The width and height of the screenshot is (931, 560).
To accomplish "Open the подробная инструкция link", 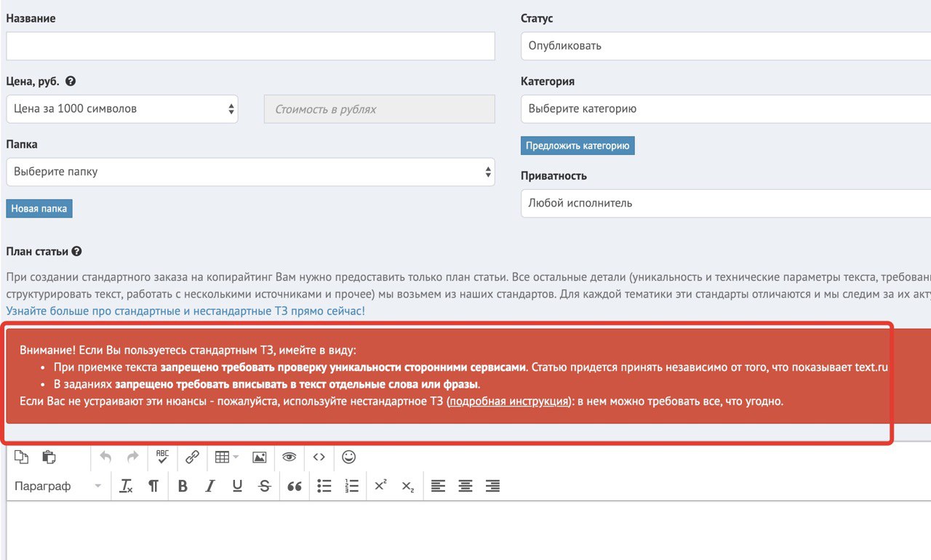I will point(509,401).
